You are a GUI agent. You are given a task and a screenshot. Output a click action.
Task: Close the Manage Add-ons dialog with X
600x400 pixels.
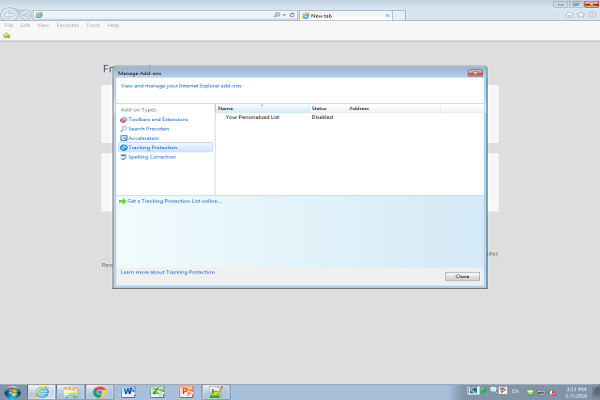[475, 73]
